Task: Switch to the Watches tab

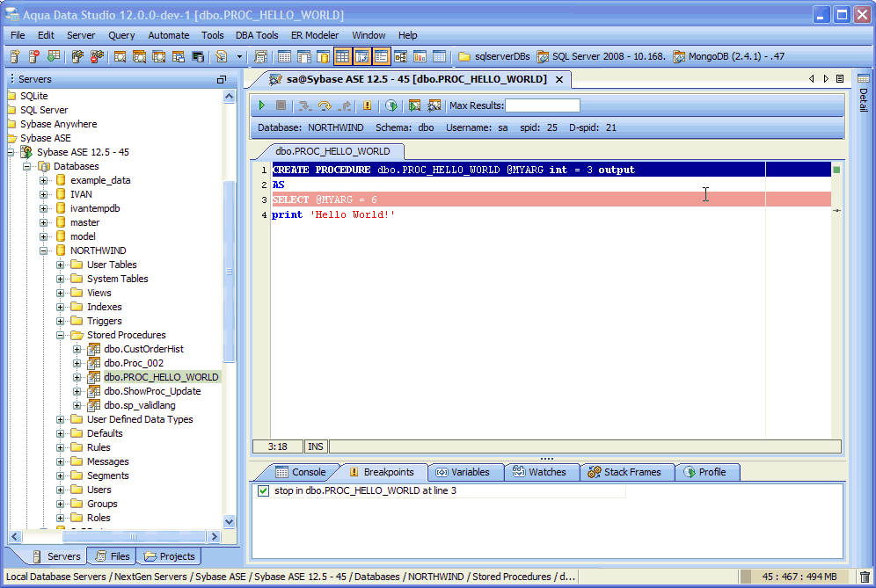Action: pyautogui.click(x=540, y=472)
